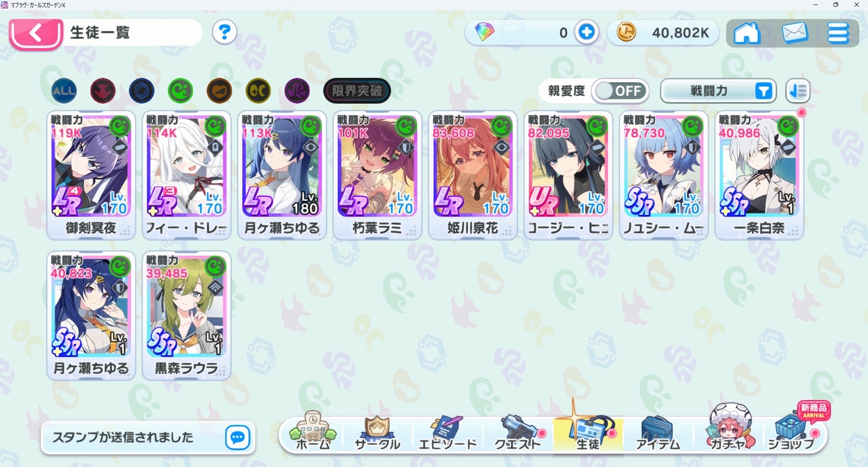The width and height of the screenshot is (868, 467).
Task: Click the pink back arrow button
Action: click(36, 34)
